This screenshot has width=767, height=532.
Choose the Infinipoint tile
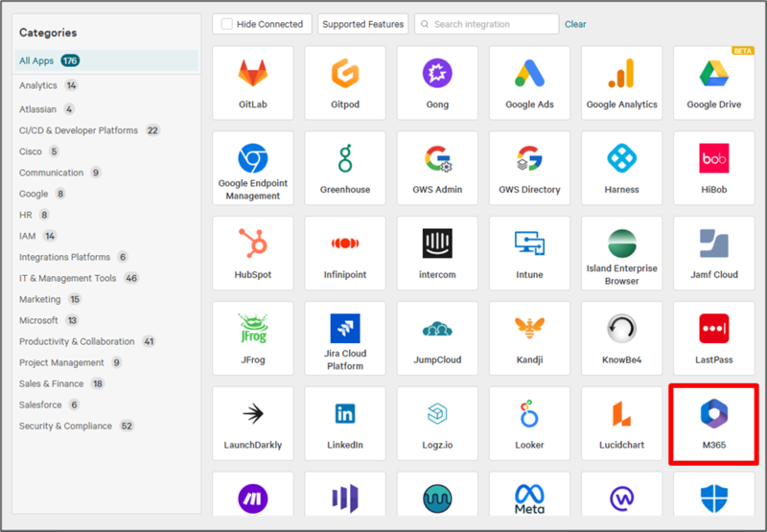pyautogui.click(x=345, y=253)
